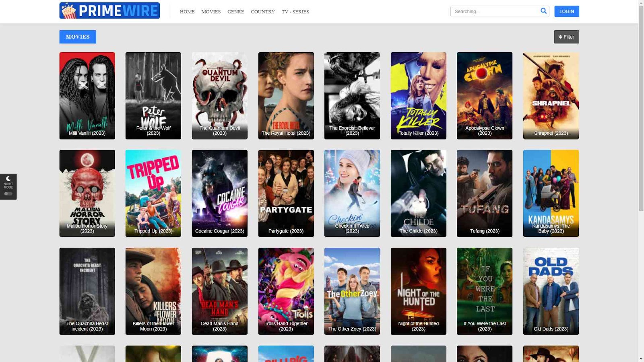Open the TV - Series menu
644x362 pixels.
coord(295,12)
